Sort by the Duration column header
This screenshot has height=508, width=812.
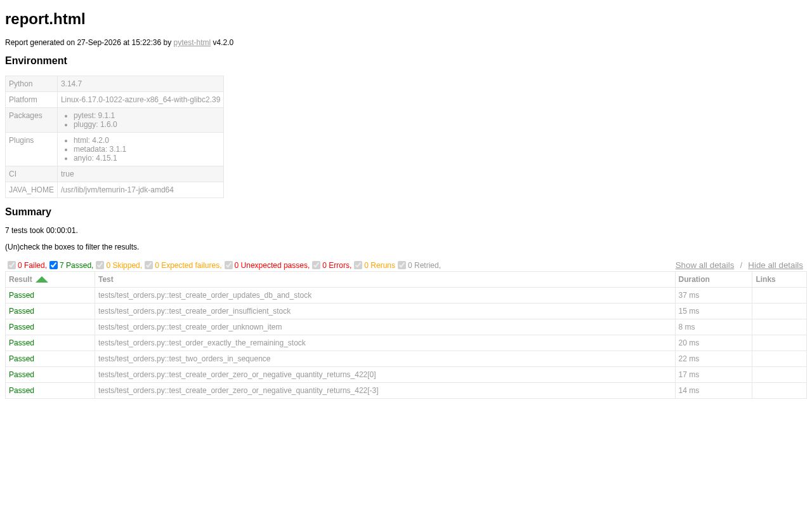tap(714, 279)
